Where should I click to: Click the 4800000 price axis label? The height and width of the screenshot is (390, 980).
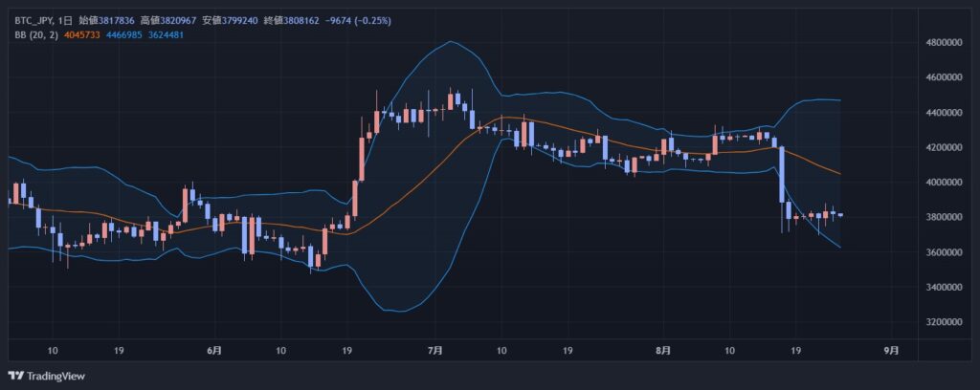[x=945, y=43]
